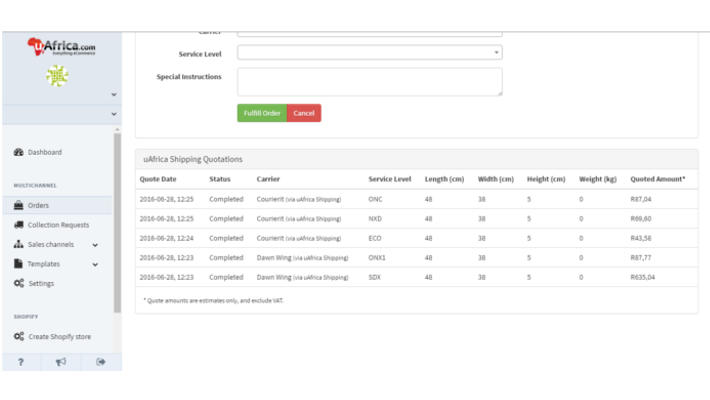Click the uAfrica Shipping Quotations panel heading
The height and width of the screenshot is (400, 710).
click(x=193, y=159)
